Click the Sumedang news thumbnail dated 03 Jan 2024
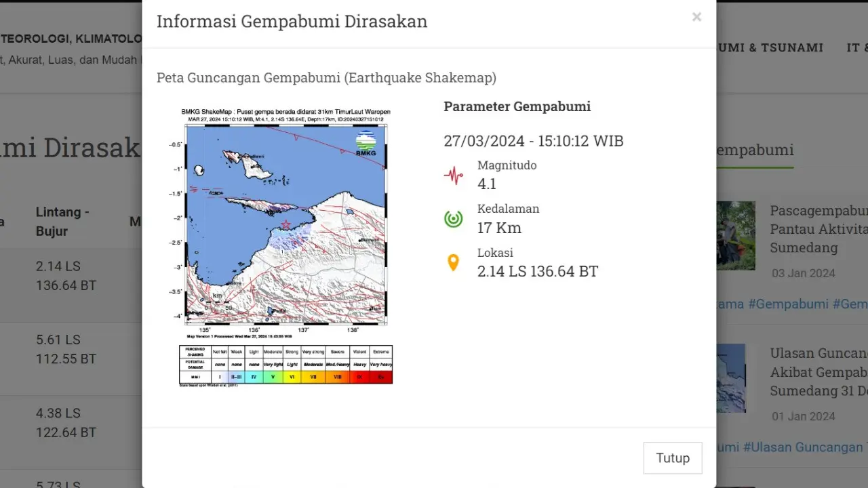 pos(736,236)
